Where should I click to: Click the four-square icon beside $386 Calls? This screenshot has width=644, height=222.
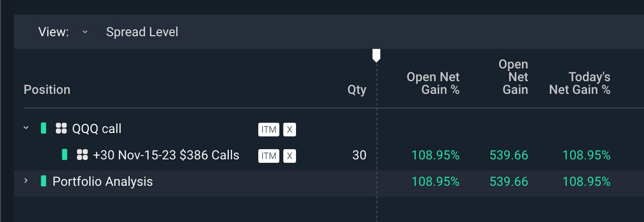[x=82, y=155]
